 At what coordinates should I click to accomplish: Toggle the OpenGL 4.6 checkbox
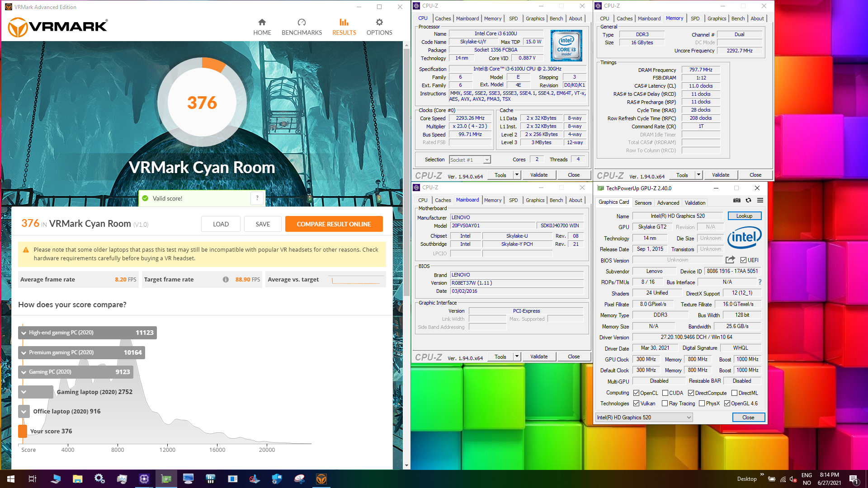[x=727, y=404]
